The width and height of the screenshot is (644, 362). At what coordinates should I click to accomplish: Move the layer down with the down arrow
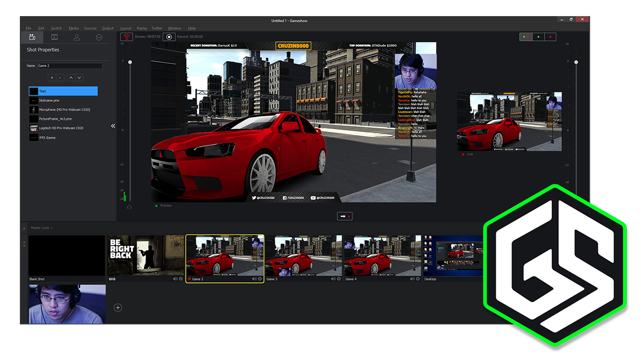79,78
